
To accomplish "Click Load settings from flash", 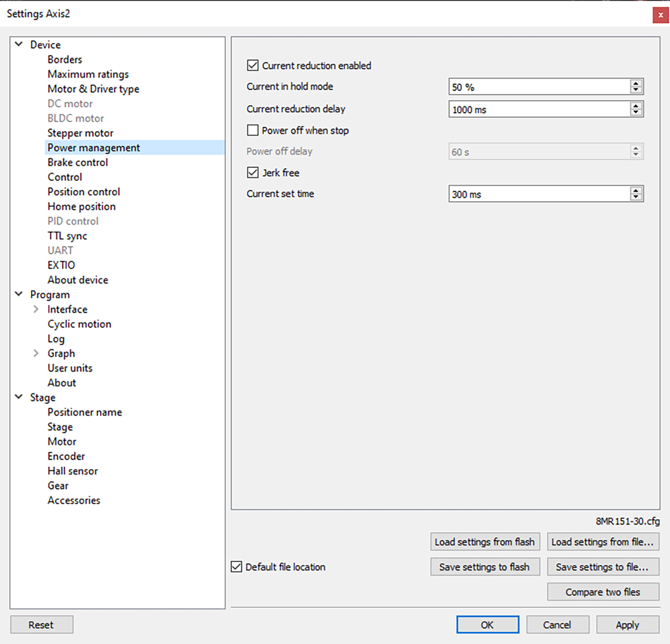I will 485,542.
